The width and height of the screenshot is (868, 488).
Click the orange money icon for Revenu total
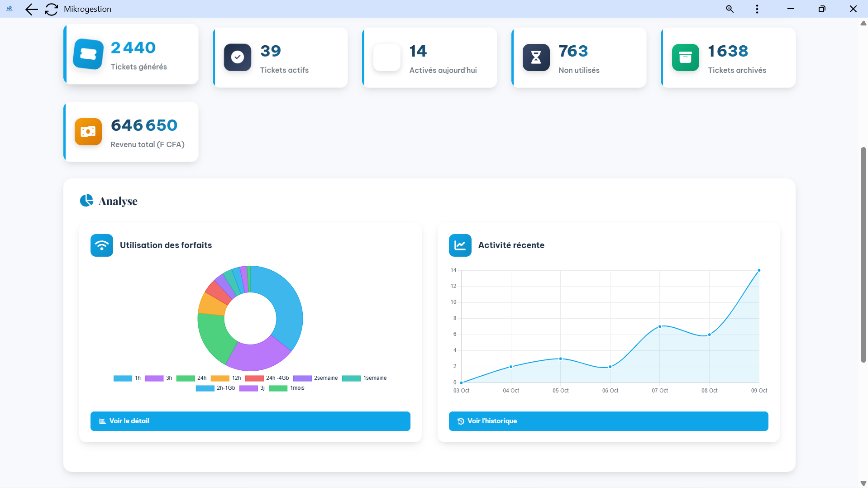coord(88,132)
